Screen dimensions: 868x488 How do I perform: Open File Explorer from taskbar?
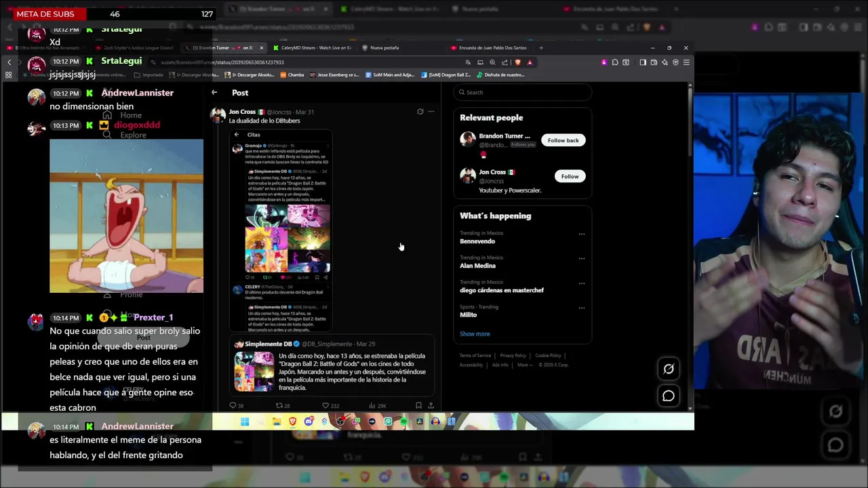click(277, 422)
